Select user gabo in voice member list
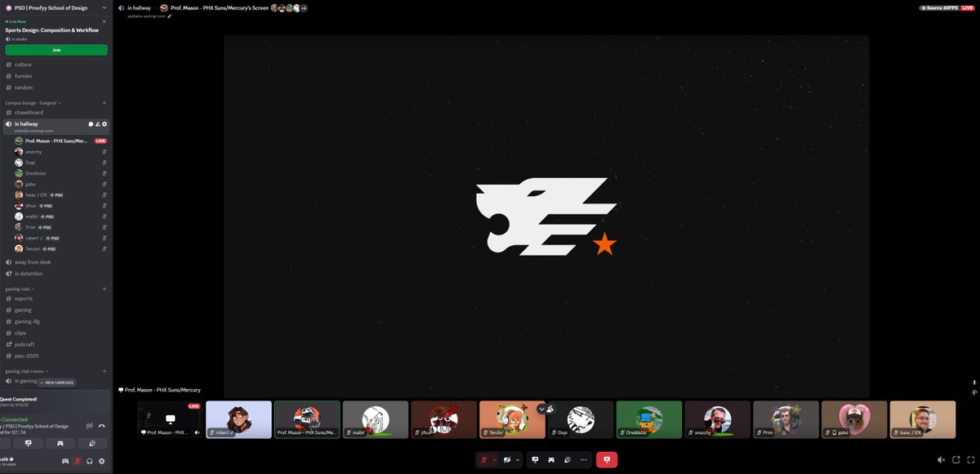 61,184
